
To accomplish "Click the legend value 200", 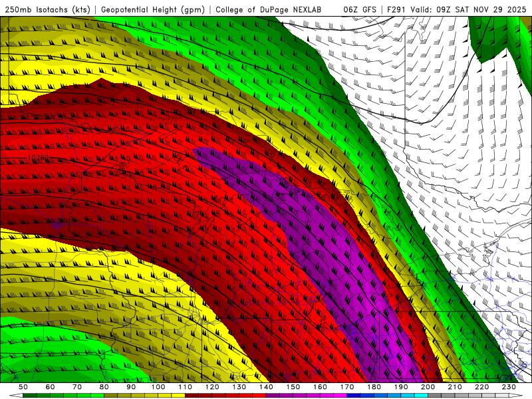I will 428,387.
